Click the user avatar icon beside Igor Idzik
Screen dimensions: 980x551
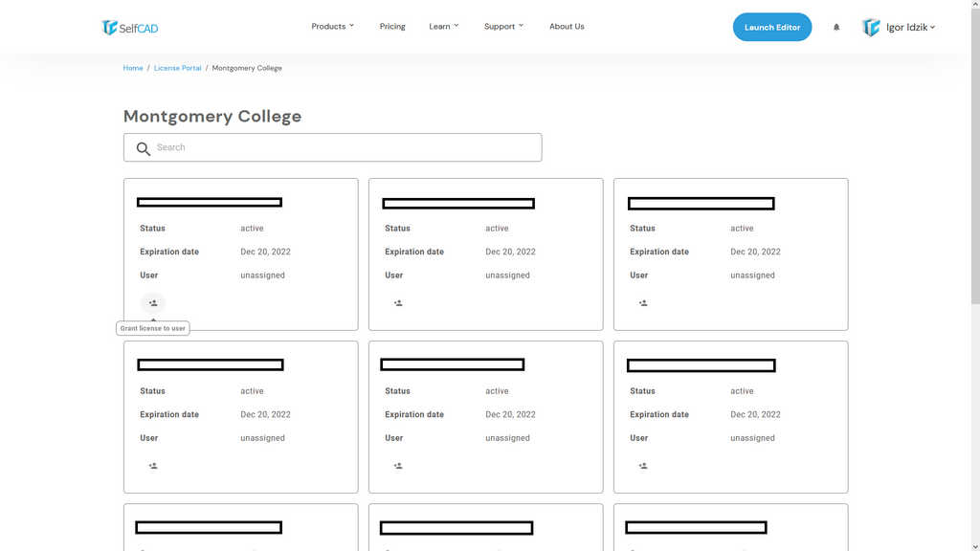pyautogui.click(x=871, y=27)
